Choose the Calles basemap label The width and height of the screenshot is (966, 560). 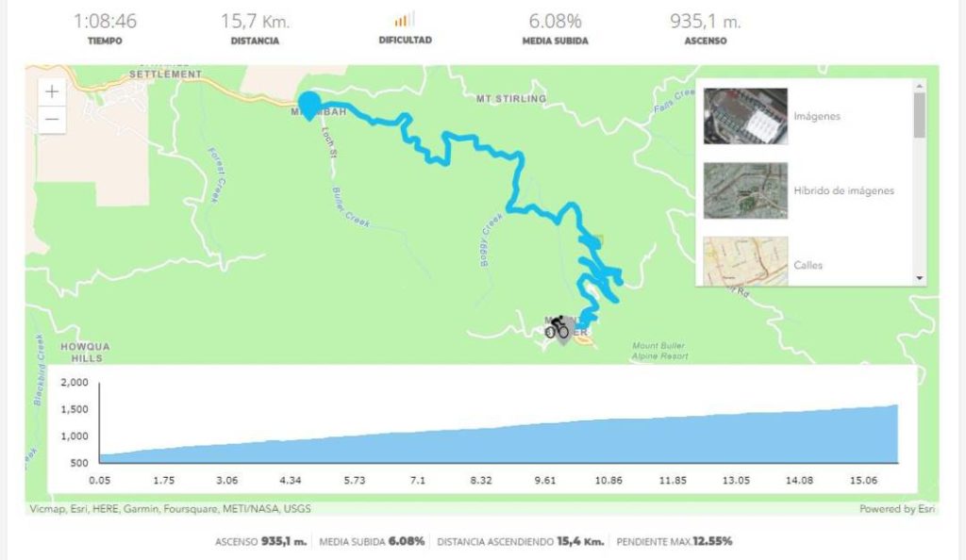[x=808, y=265]
